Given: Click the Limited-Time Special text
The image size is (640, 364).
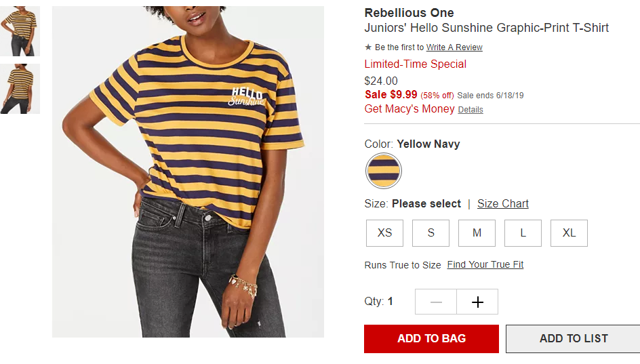Looking at the screenshot, I should (415, 64).
